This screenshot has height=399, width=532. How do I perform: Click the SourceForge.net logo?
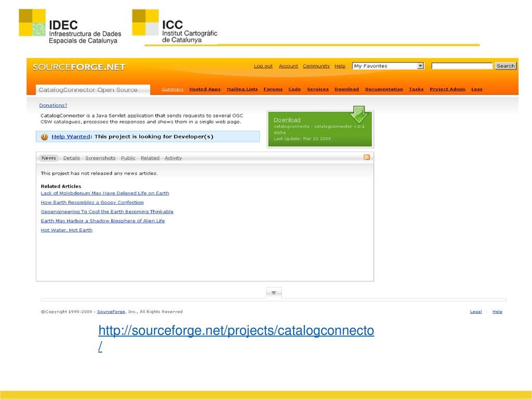(79, 67)
